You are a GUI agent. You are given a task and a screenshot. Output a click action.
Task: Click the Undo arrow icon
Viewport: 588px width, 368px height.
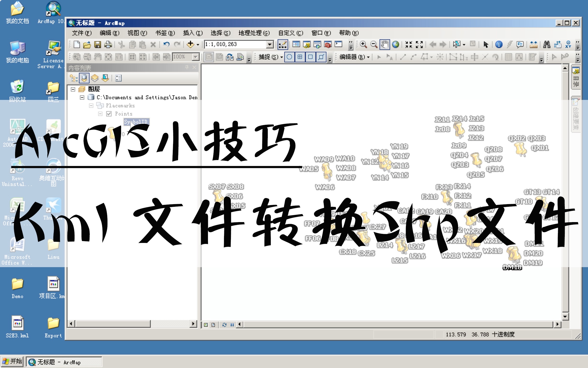pos(167,44)
